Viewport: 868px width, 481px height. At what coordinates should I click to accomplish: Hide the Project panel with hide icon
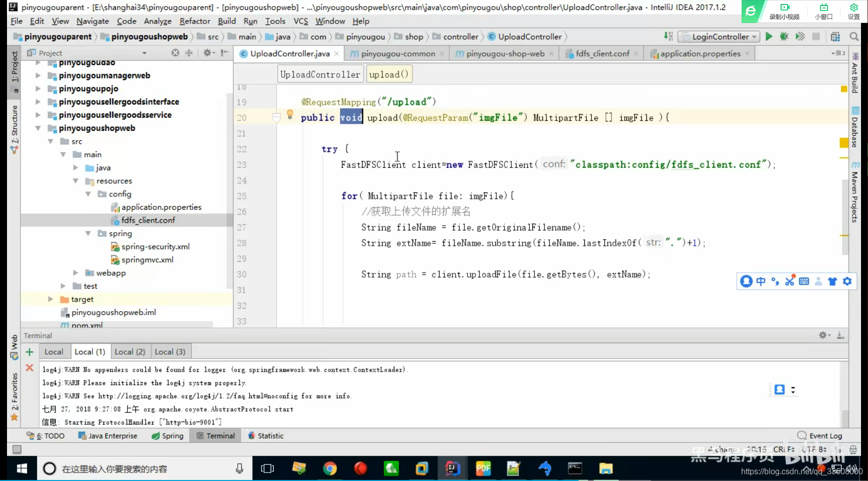(225, 53)
